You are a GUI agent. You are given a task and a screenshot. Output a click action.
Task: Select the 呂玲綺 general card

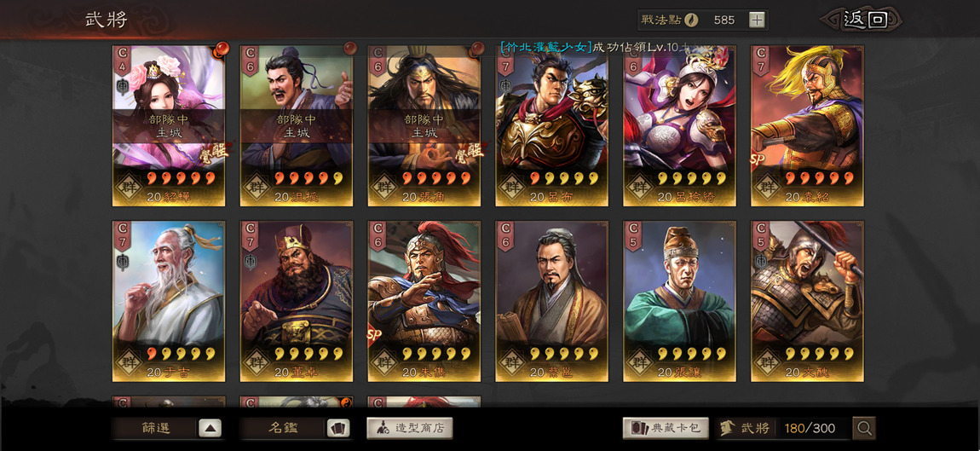(679, 125)
